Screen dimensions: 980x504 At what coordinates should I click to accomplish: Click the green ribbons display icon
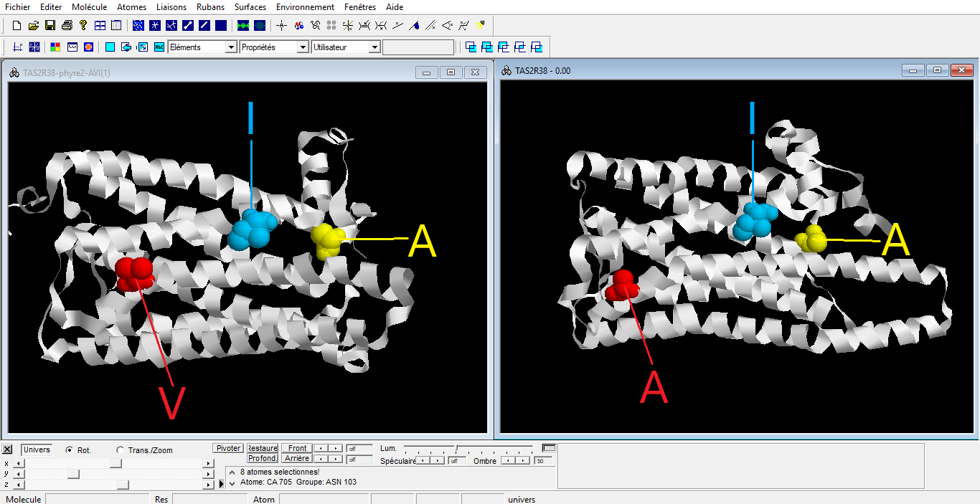coord(243,26)
